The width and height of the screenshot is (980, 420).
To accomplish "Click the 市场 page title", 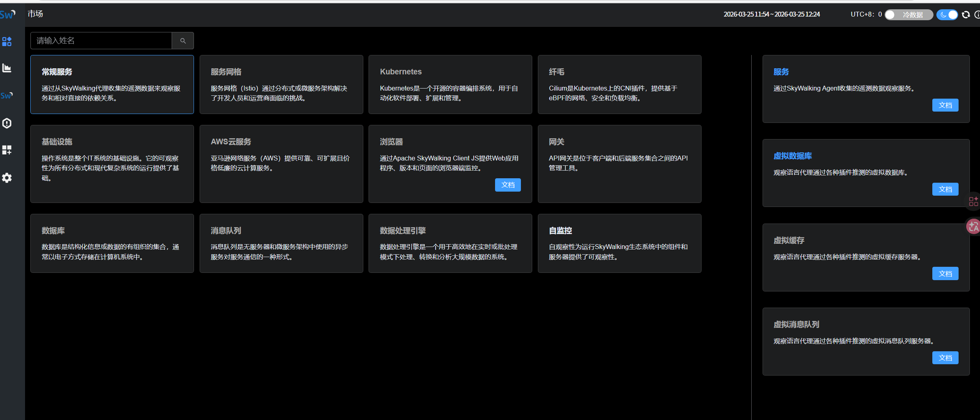I will pos(35,14).
